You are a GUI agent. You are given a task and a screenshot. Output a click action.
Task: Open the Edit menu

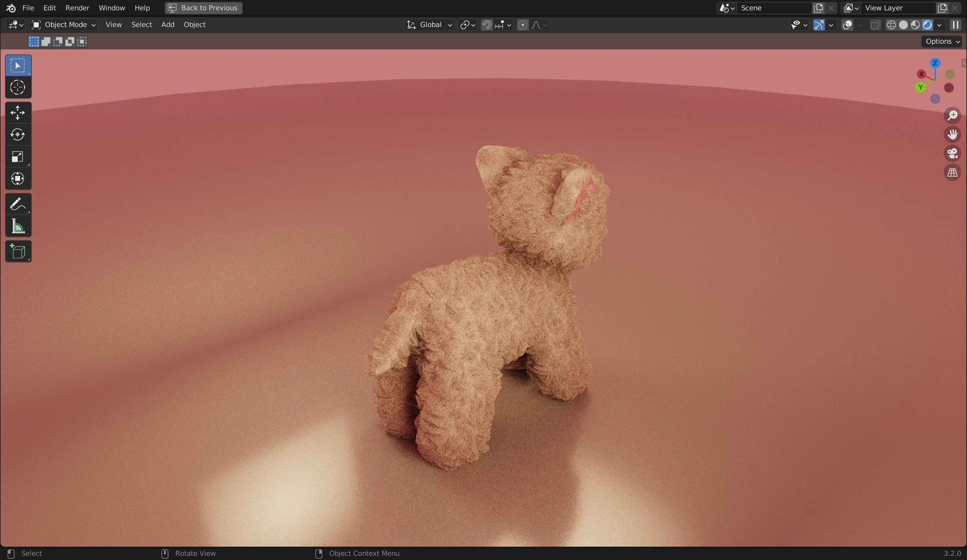[x=49, y=8]
